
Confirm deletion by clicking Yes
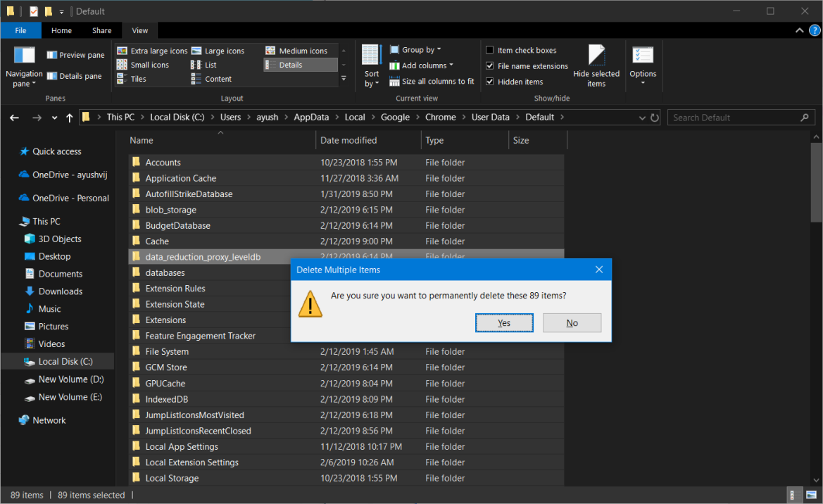[x=504, y=323]
